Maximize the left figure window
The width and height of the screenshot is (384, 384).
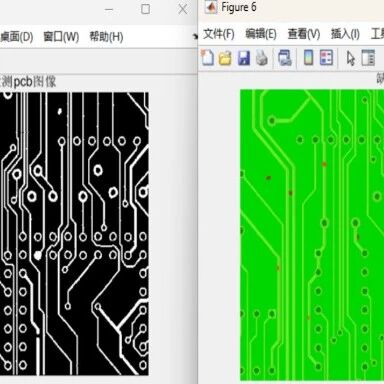145,9
